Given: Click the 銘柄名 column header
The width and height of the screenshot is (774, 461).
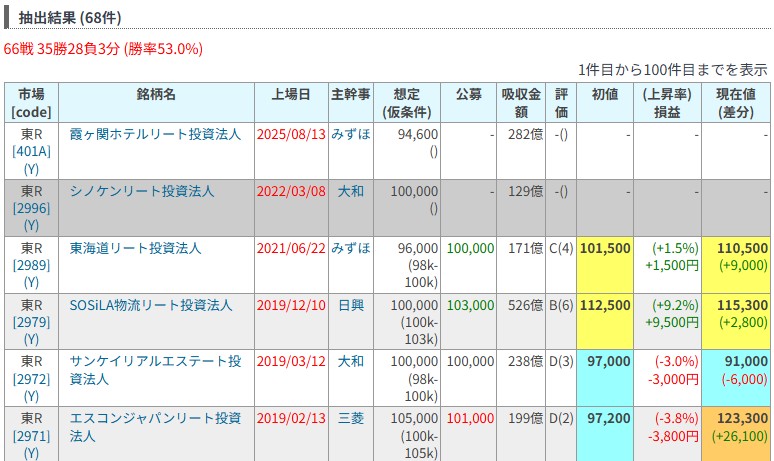Looking at the screenshot, I should point(156,103).
